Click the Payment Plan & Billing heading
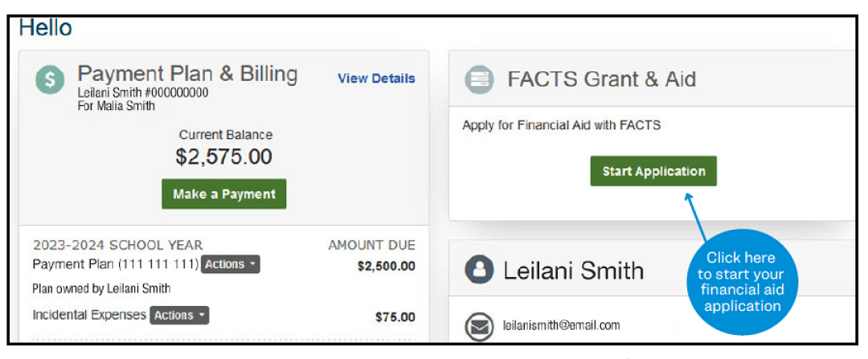 tap(187, 75)
